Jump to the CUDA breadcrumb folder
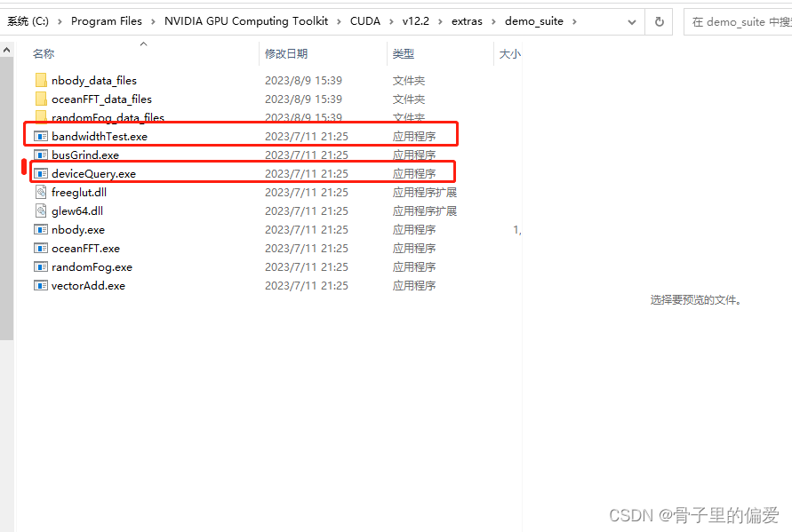 click(x=365, y=21)
